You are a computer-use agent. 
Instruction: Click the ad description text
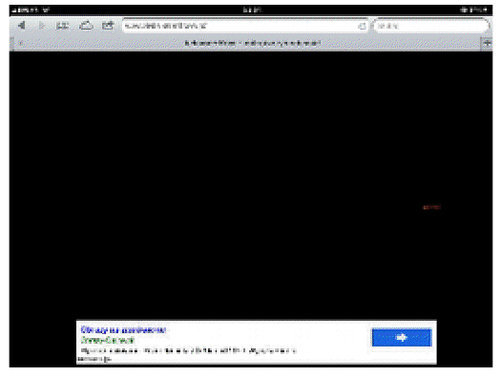coord(188,350)
